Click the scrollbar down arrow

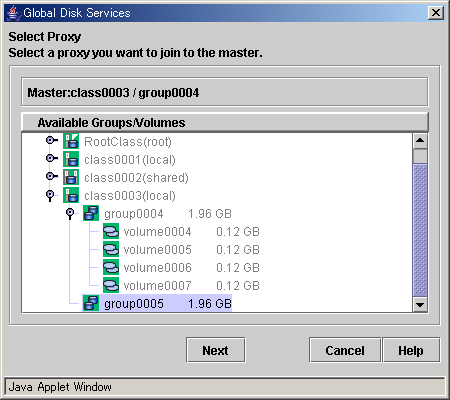pyautogui.click(x=420, y=304)
